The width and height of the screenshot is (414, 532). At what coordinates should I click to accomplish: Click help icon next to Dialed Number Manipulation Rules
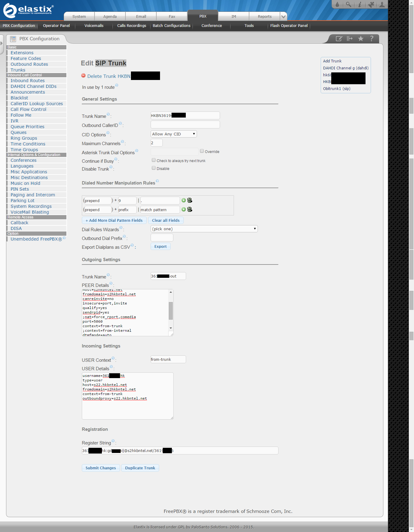point(157,181)
